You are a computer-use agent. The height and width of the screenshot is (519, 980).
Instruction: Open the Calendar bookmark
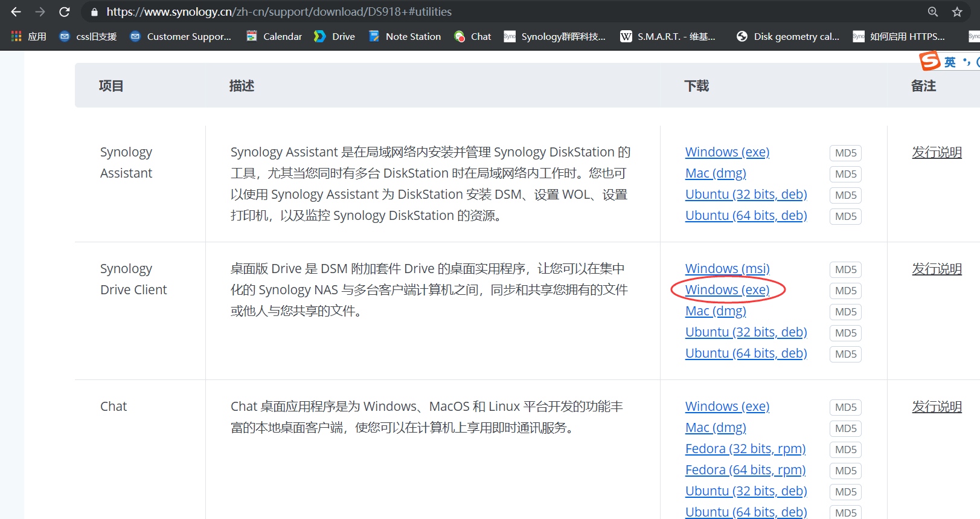pos(274,36)
